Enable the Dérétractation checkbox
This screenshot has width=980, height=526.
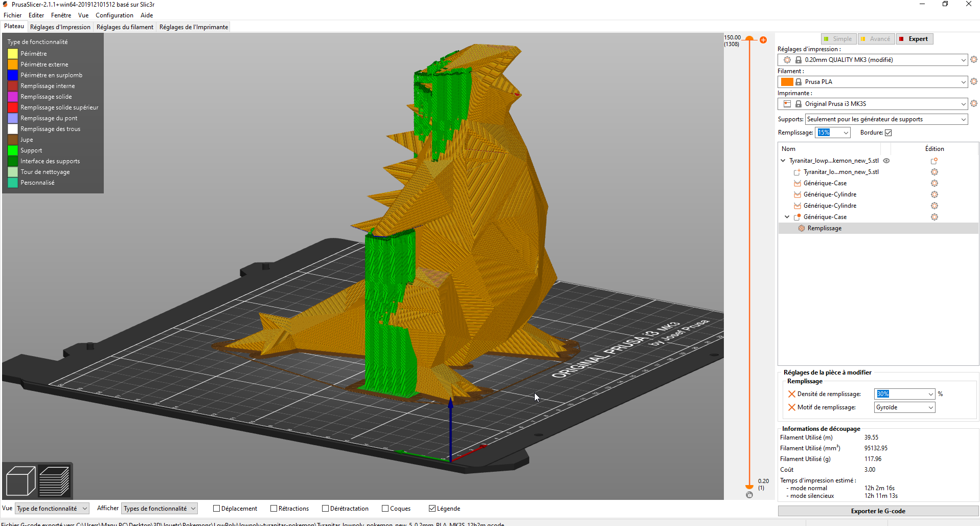tap(325, 509)
